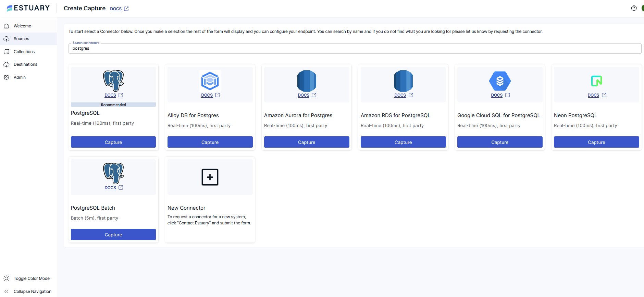Screen dimensions: 644x297
Task: Open Collections in the sidebar
Action: tap(28, 52)
